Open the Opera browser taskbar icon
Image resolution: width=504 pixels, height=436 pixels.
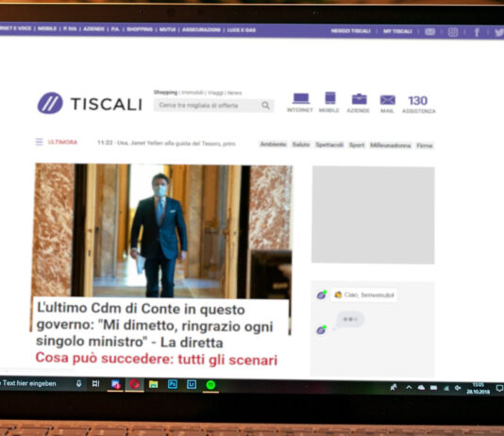(x=135, y=384)
